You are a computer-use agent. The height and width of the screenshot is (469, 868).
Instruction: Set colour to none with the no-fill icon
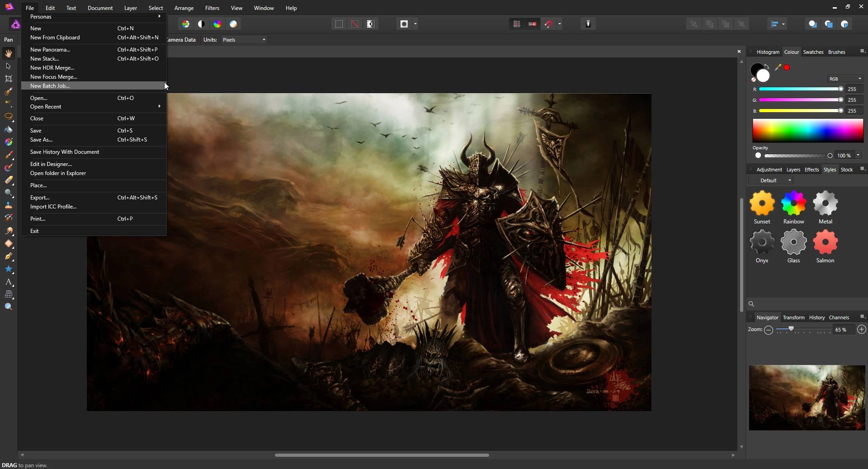tap(754, 80)
